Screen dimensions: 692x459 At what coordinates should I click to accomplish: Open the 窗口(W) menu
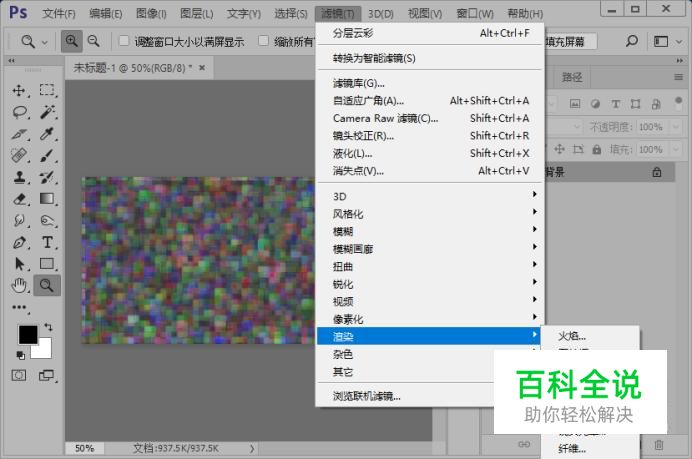coord(475,14)
